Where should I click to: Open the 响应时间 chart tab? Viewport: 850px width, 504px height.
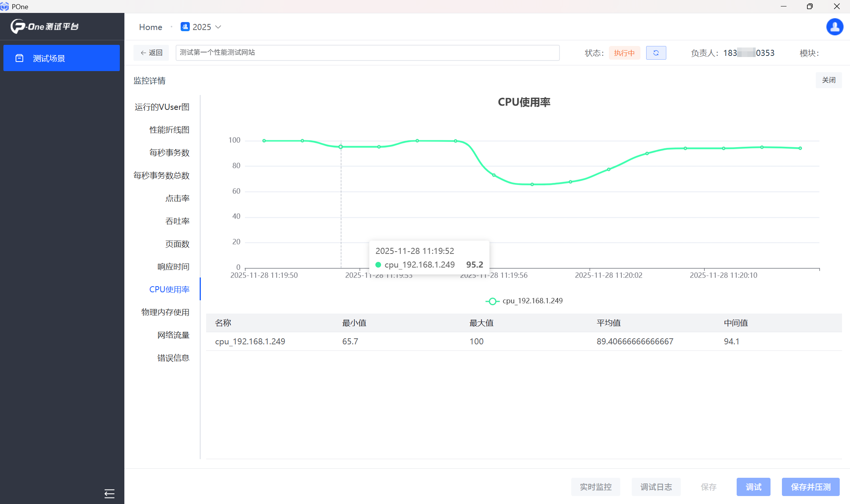pyautogui.click(x=173, y=266)
